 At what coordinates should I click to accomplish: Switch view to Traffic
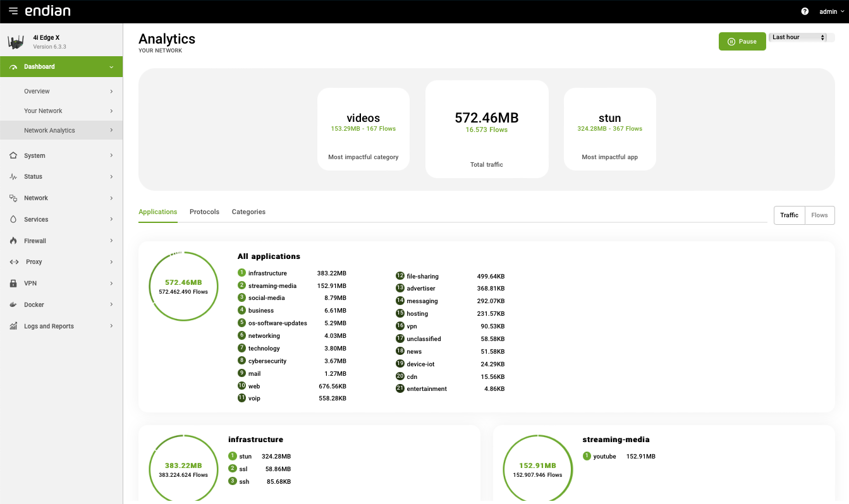(789, 215)
